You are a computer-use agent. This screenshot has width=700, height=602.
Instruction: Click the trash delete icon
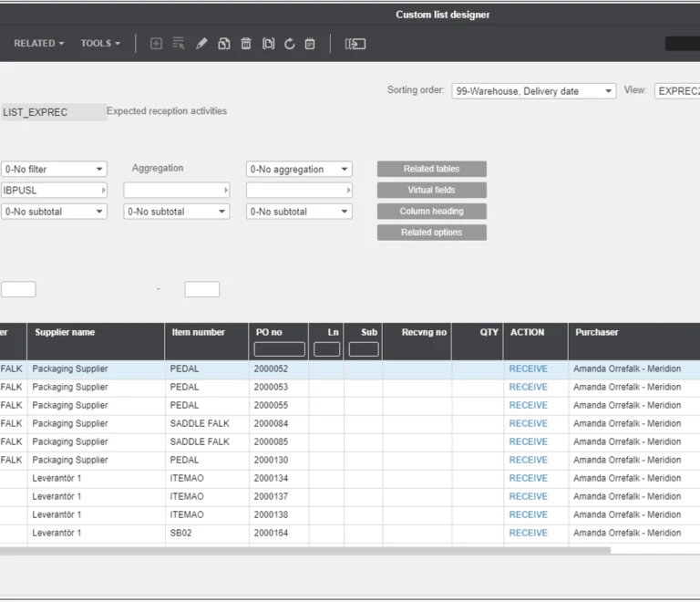(246, 44)
